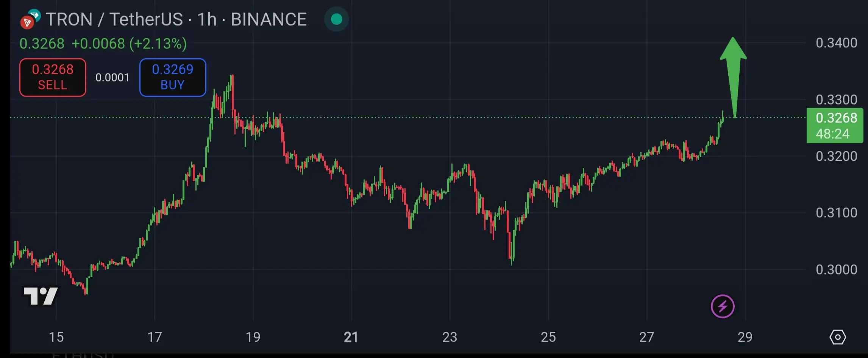Open the purple lightning flash icon
This screenshot has width=868, height=358.
click(x=723, y=306)
